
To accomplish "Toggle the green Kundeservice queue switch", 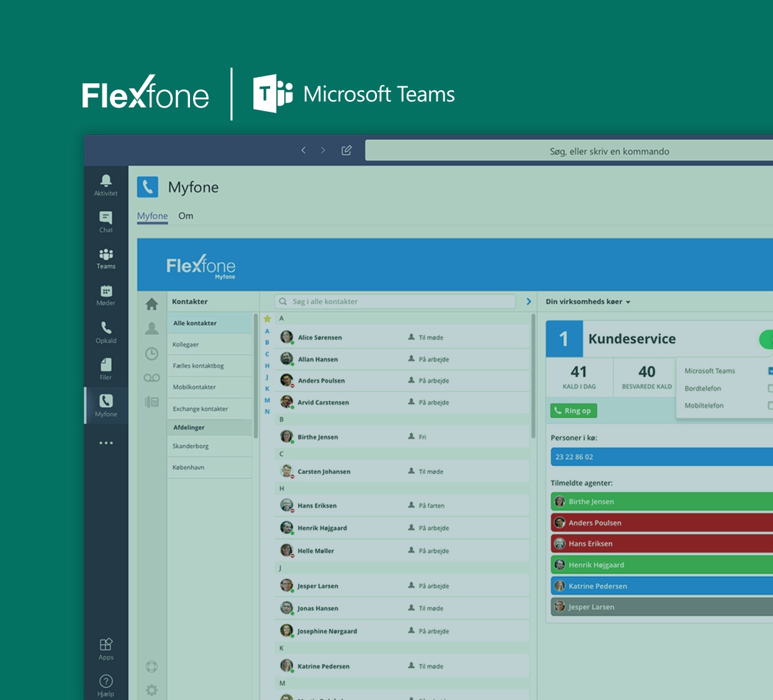I will 766,339.
